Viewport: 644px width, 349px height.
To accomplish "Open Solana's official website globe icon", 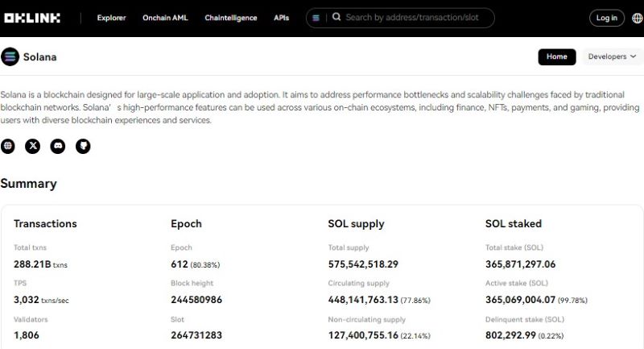I will coord(8,146).
